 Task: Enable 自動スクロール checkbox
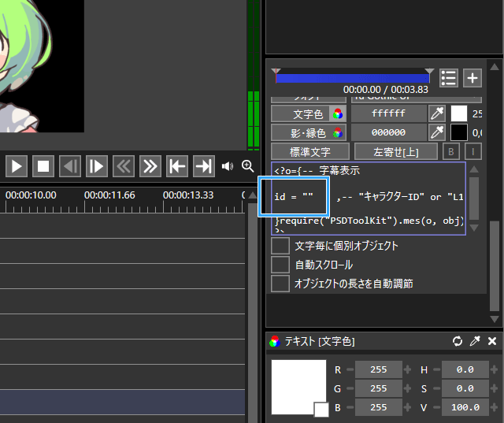280,265
